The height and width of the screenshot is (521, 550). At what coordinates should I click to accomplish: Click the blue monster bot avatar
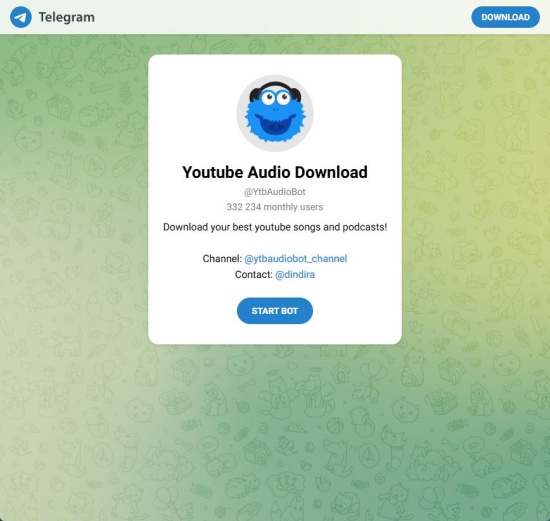click(275, 113)
